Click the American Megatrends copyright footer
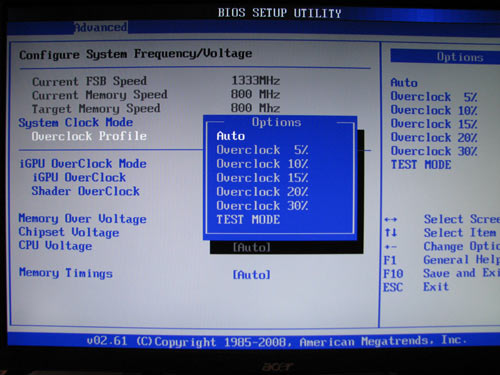 (x=277, y=341)
